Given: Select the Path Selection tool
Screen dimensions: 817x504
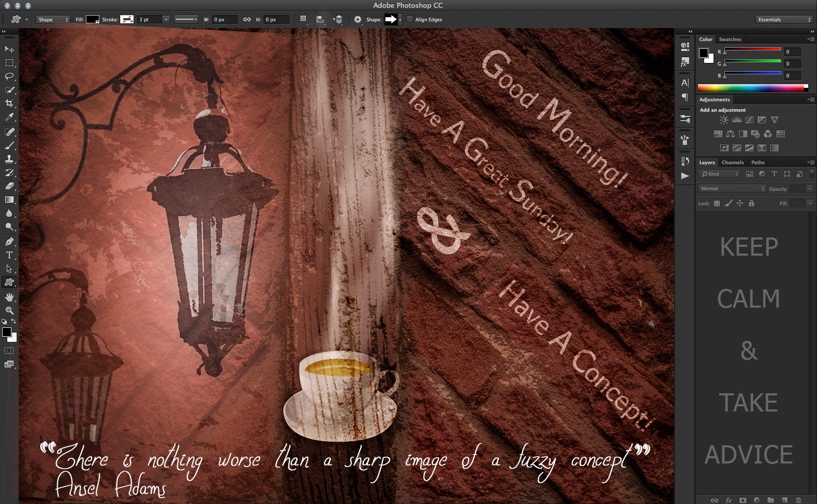Looking at the screenshot, I should (x=9, y=269).
